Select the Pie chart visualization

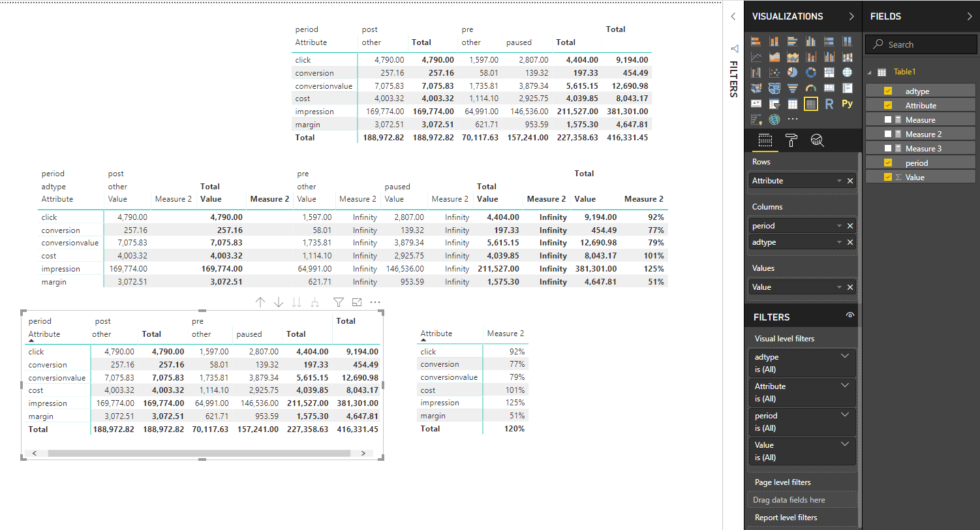(x=793, y=72)
